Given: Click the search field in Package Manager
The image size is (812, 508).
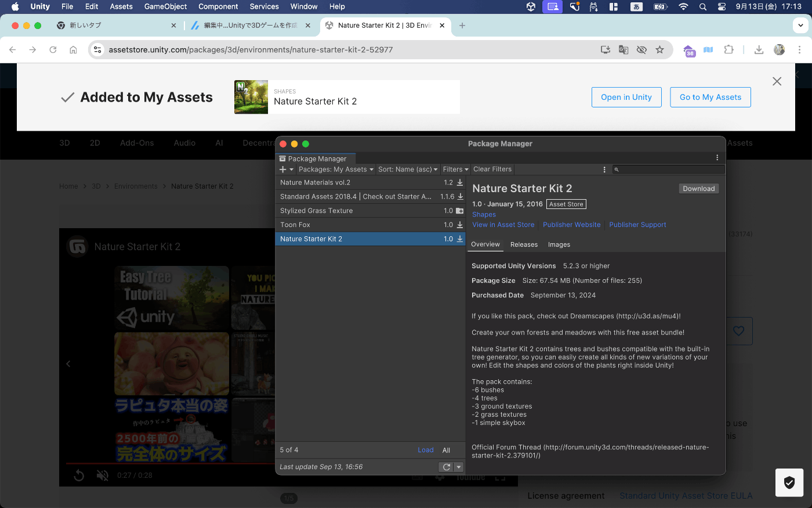Looking at the screenshot, I should click(x=669, y=170).
